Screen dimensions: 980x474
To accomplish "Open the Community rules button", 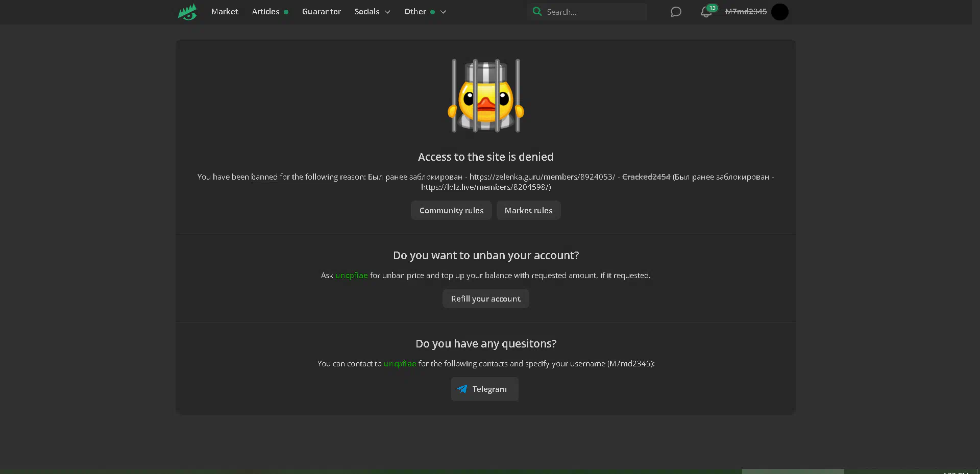I will tap(451, 210).
